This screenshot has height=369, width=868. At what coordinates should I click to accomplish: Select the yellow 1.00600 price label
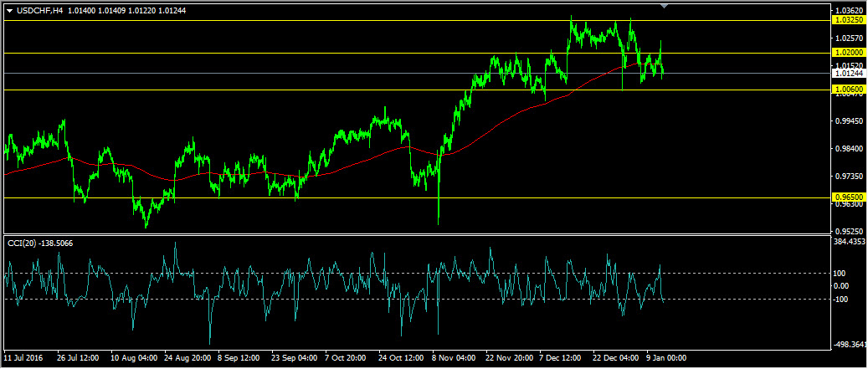point(848,90)
